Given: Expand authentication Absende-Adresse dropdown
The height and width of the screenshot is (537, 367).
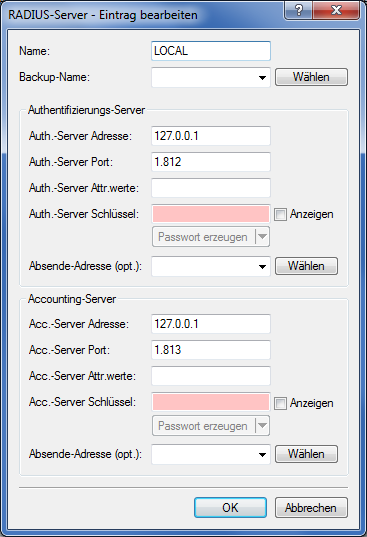Looking at the screenshot, I should click(262, 267).
